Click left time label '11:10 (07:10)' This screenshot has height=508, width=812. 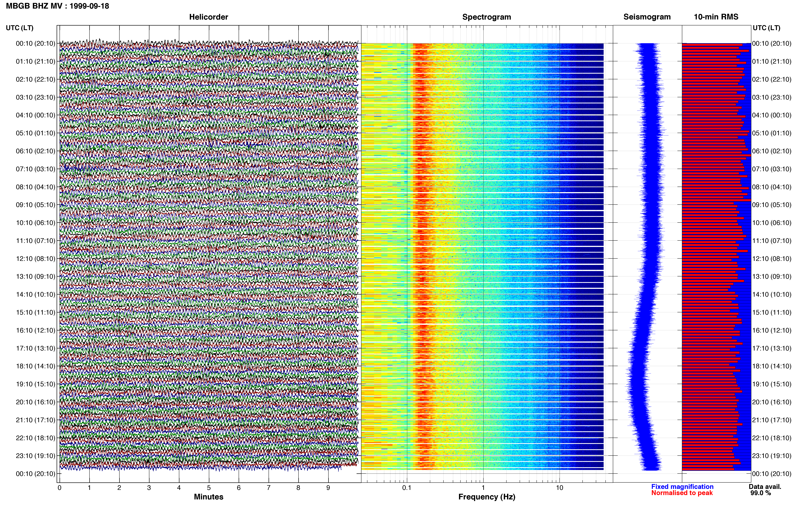(36, 241)
